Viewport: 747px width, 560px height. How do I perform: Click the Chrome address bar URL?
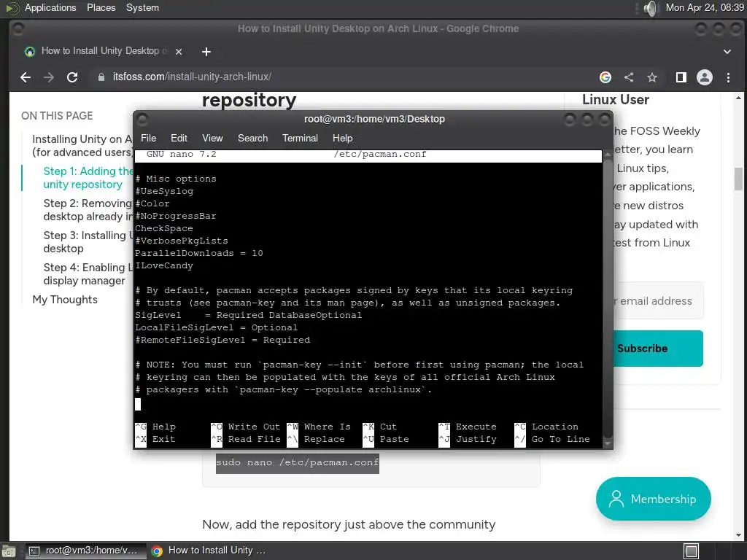point(192,77)
